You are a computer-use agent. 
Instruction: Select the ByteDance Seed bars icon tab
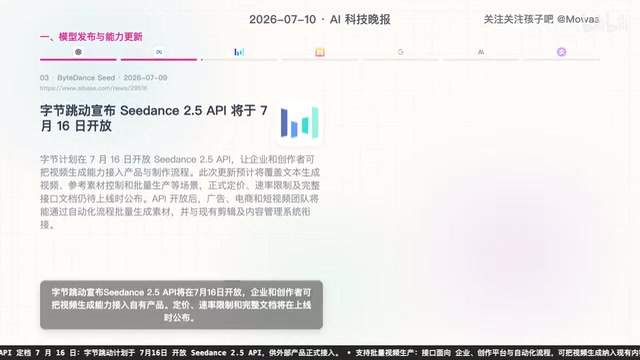[239, 52]
